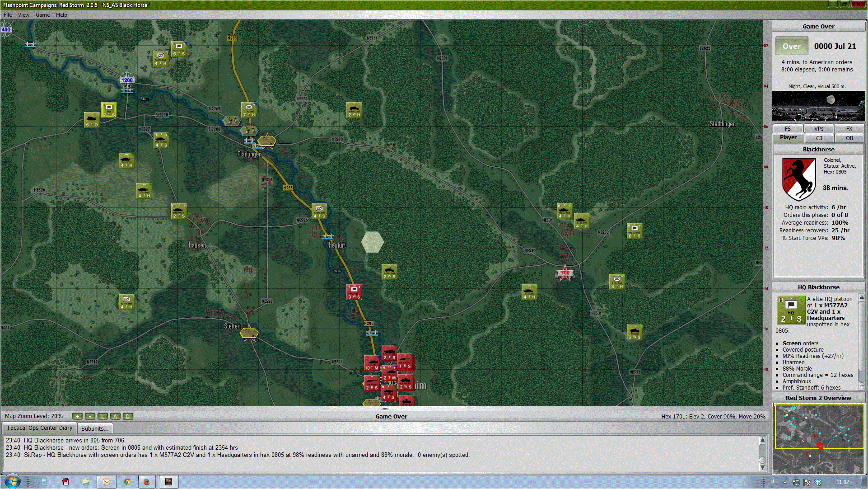This screenshot has height=489, width=868.
Task: Click the 'Hex 1701: Elev 2, Cover 90%' status text
Action: point(714,416)
